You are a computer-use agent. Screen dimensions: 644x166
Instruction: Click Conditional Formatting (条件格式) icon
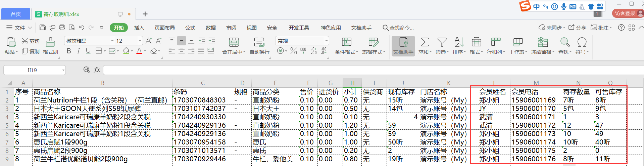(x=347, y=42)
